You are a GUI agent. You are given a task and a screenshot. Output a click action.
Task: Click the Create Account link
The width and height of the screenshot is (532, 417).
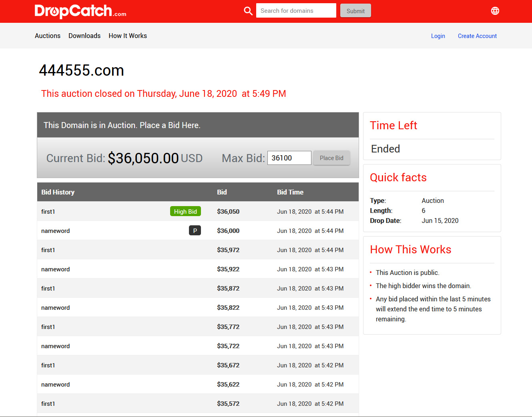[477, 36]
